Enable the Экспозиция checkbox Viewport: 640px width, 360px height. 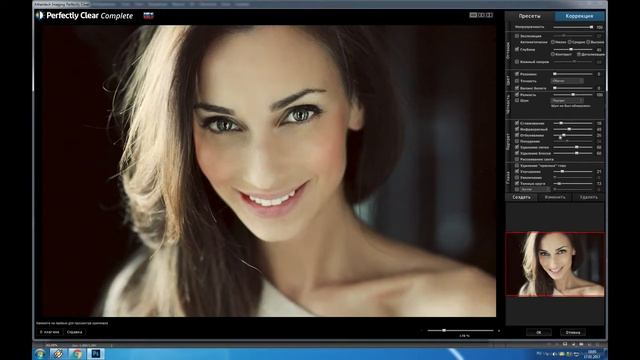pos(517,36)
